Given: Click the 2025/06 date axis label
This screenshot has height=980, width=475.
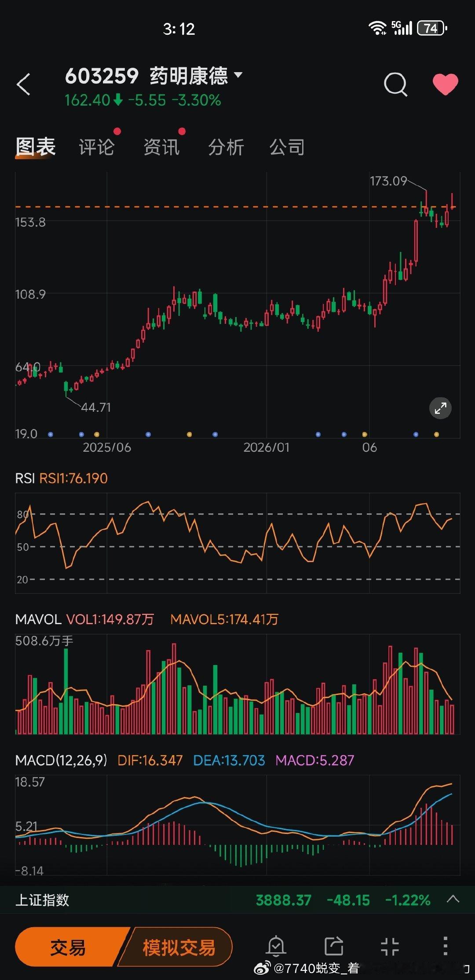Looking at the screenshot, I should click(x=107, y=447).
